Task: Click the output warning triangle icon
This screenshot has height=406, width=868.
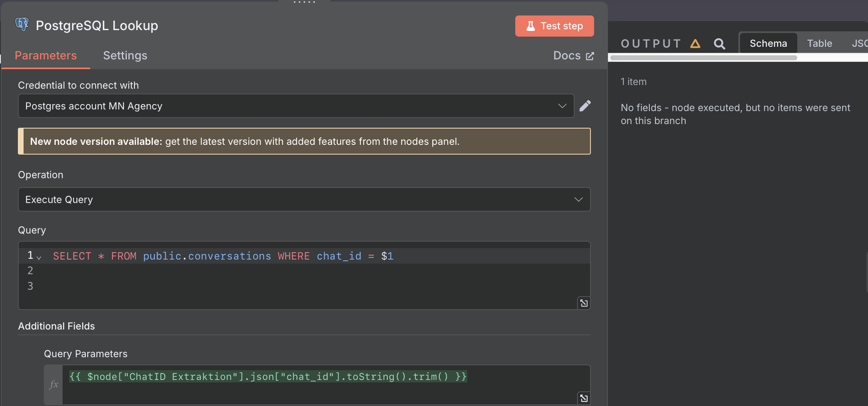Action: pos(695,44)
